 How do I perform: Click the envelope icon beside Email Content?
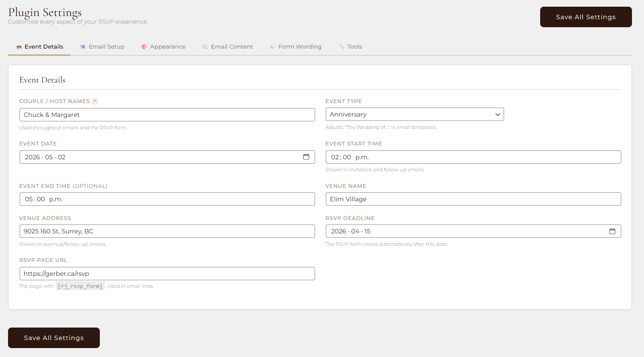click(x=205, y=47)
